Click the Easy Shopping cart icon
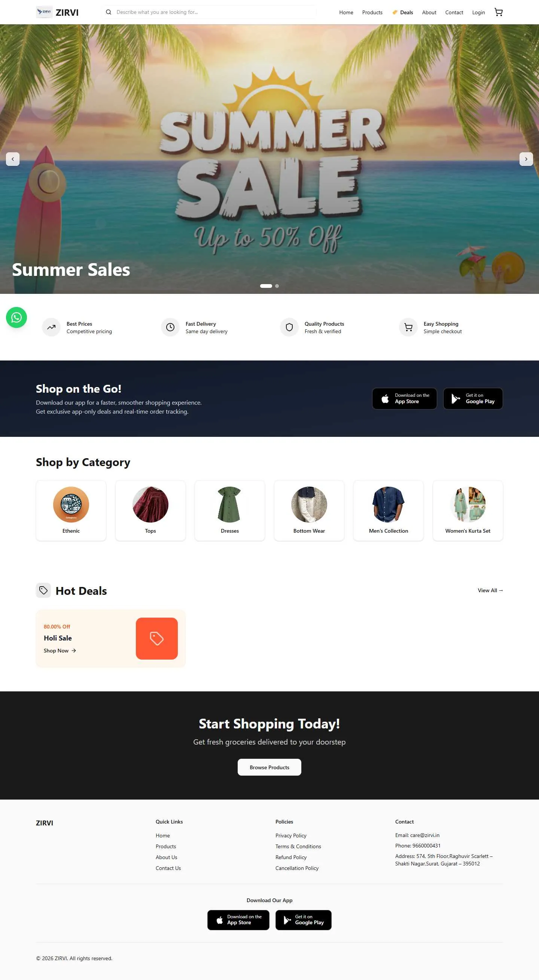This screenshot has height=980, width=539. tap(408, 327)
